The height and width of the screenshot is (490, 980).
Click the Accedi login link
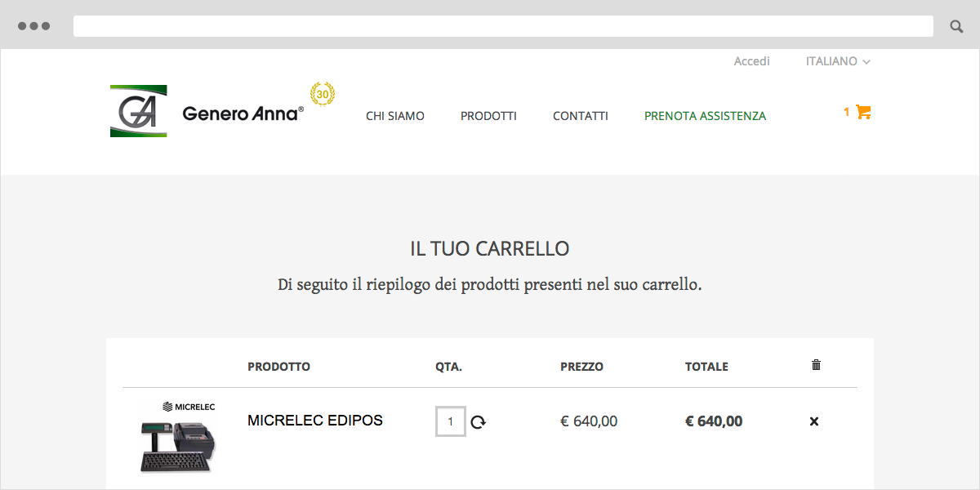751,61
